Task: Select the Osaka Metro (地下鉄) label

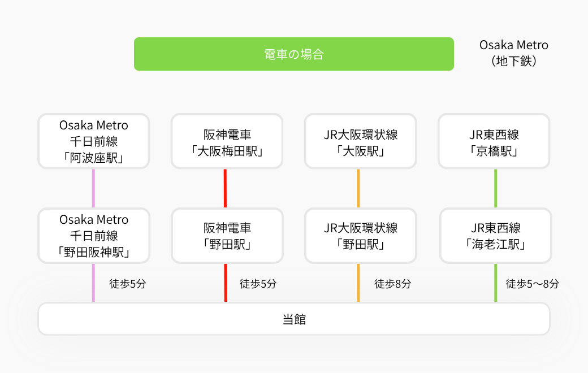Action: tap(514, 53)
